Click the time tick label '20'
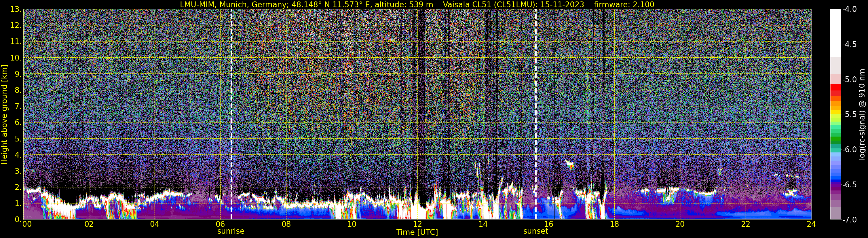868x238 pixels. tap(680, 224)
